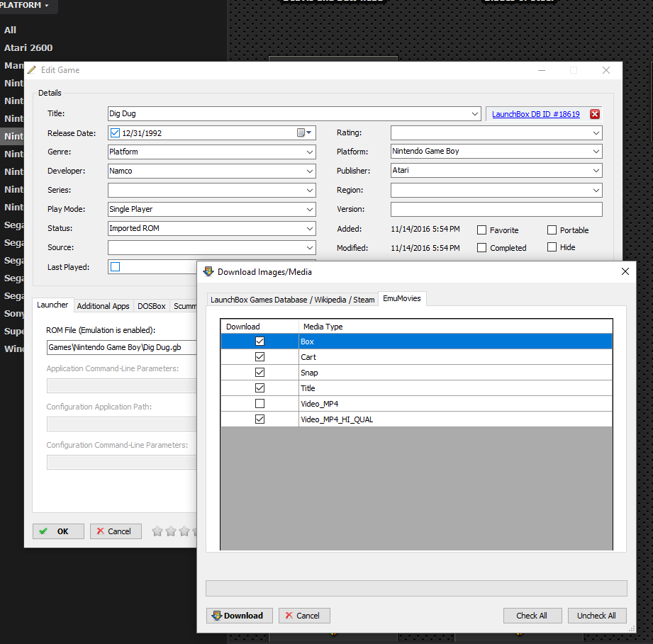Expand the Rating dropdown
Screen dimensions: 653x644
[596, 133]
